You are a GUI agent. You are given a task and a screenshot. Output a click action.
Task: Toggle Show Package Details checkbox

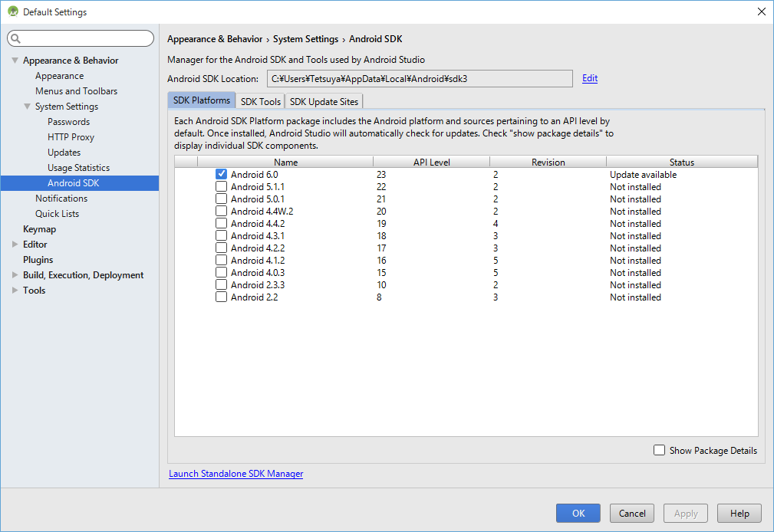click(659, 450)
